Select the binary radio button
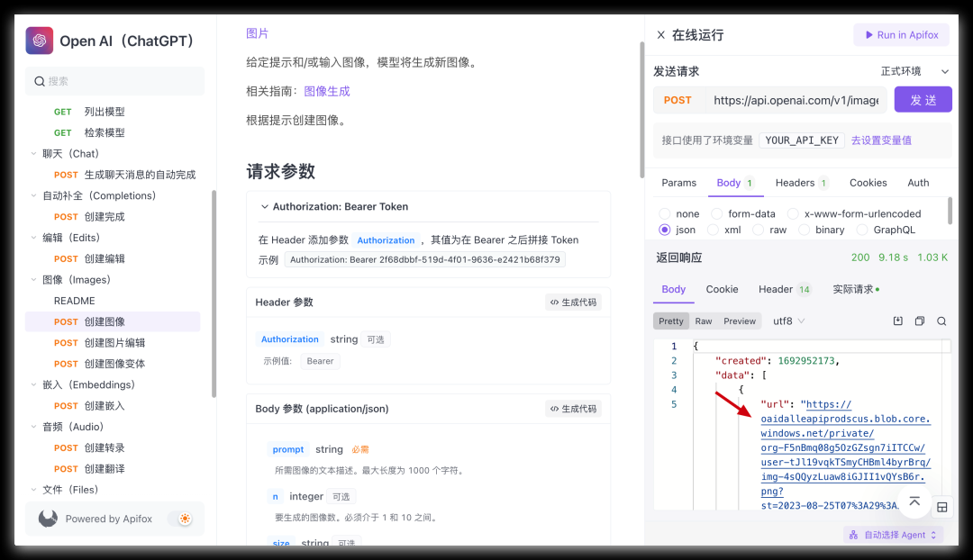This screenshot has height=560, width=973. tap(805, 230)
